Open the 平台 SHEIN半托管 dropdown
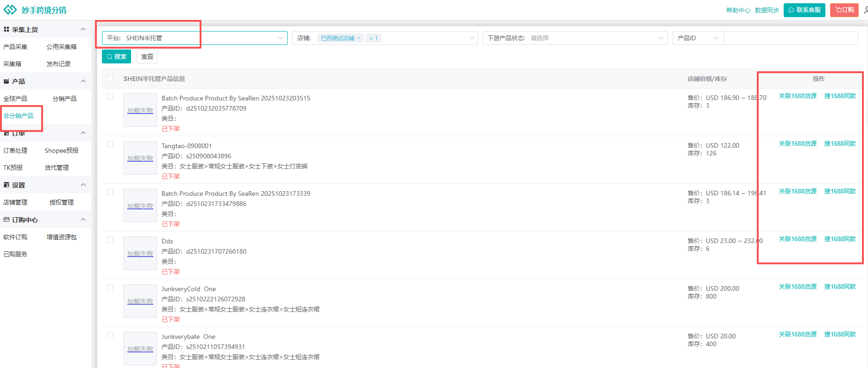The width and height of the screenshot is (868, 368). (195, 38)
